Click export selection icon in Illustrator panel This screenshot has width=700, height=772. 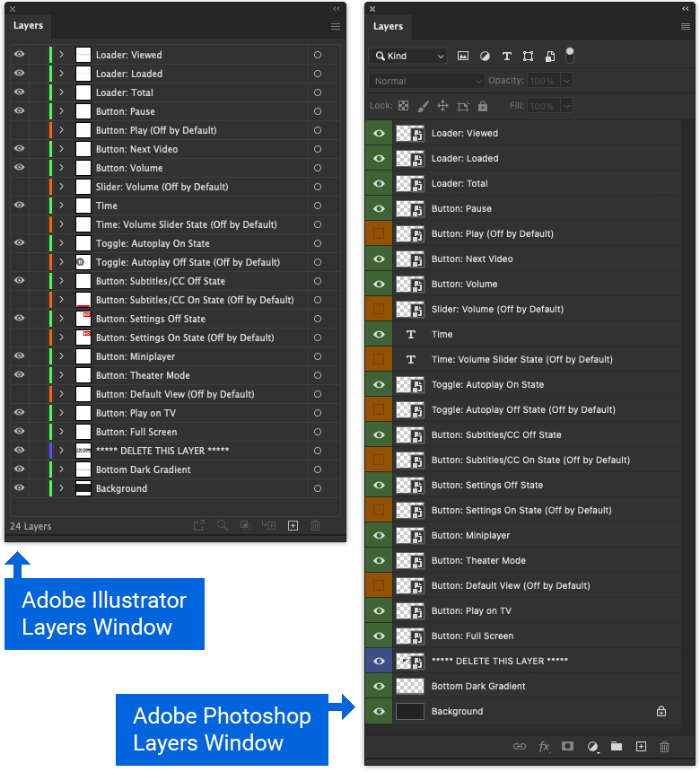point(199,526)
